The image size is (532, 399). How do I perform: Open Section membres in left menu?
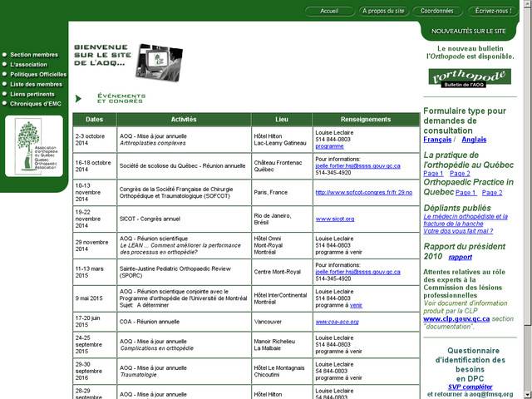click(34, 55)
